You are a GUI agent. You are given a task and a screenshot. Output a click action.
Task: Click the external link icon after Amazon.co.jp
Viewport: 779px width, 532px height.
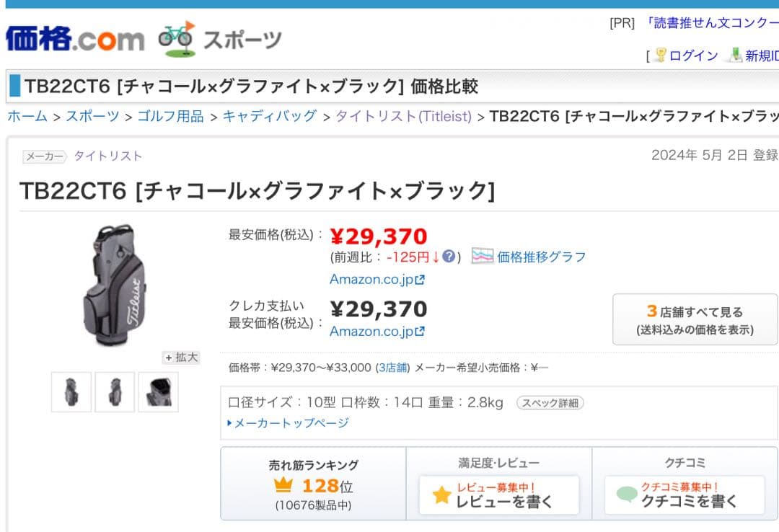coord(419,279)
